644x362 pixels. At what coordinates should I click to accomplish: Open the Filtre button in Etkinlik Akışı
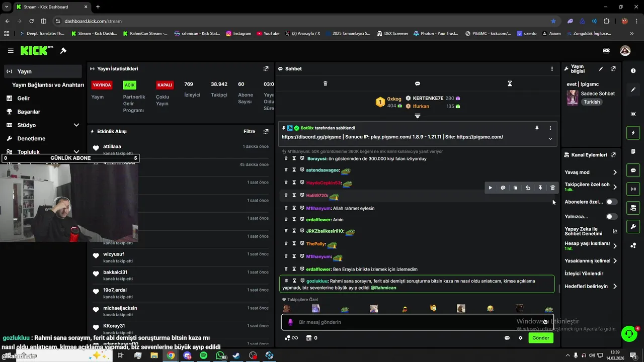249,132
